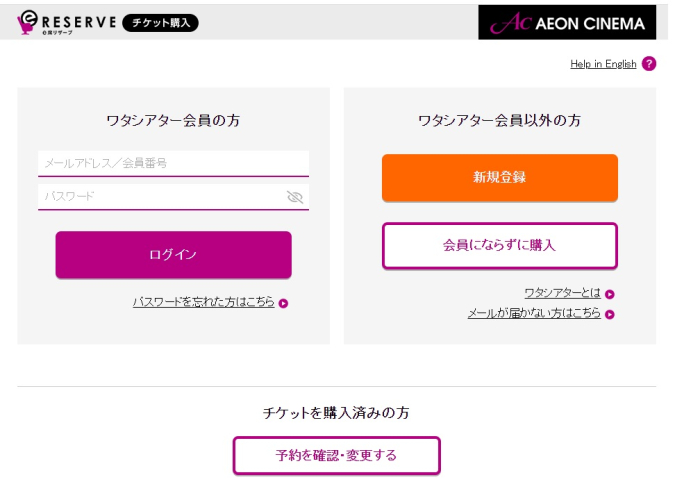Screen dimensions: 700x483
Task: Click the purple question mark help icon
Action: [649, 64]
